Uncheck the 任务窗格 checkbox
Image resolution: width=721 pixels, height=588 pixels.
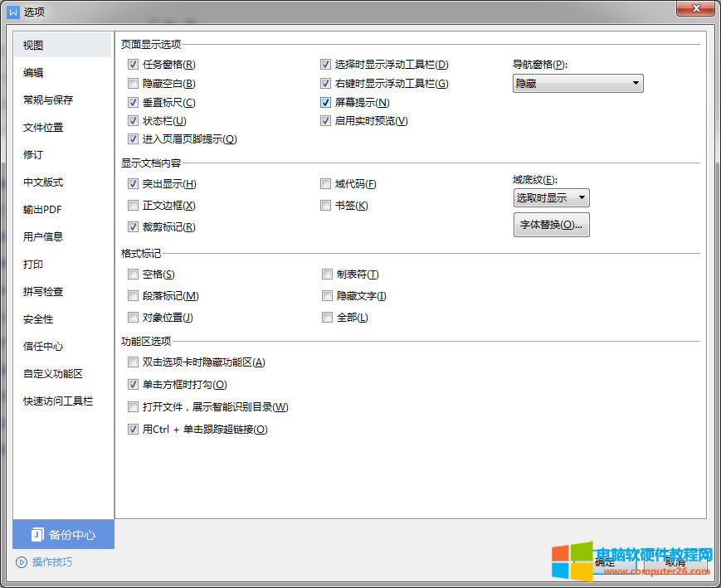[x=134, y=65]
